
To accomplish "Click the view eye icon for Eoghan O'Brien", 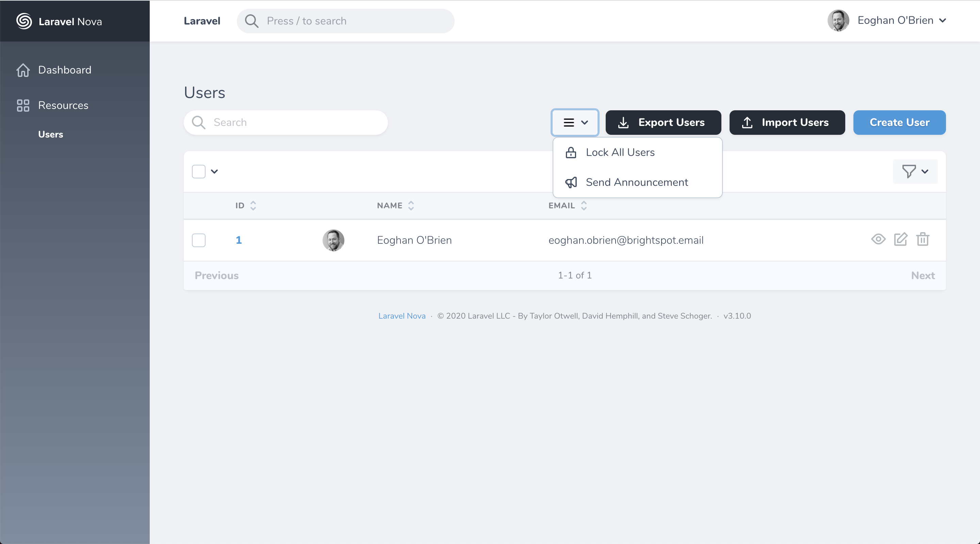I will [x=878, y=239].
